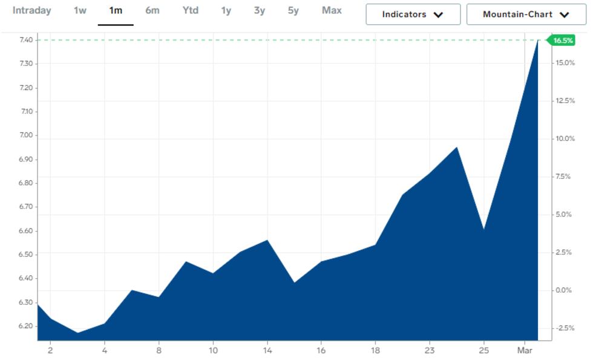The height and width of the screenshot is (364, 593).
Task: Click the 6.20 price axis label
Action: point(25,326)
